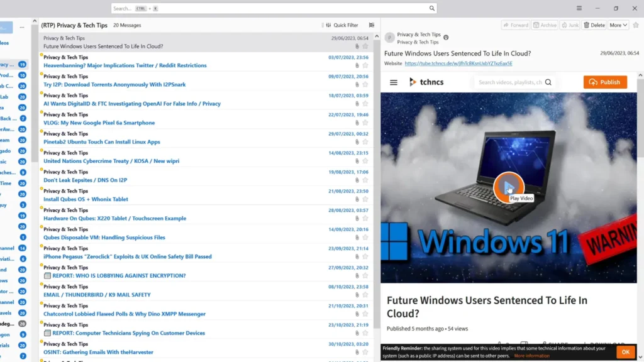Star the EMAIL / THUNDERBIRD / K9 message
The image size is (644, 362).
tap(365, 295)
